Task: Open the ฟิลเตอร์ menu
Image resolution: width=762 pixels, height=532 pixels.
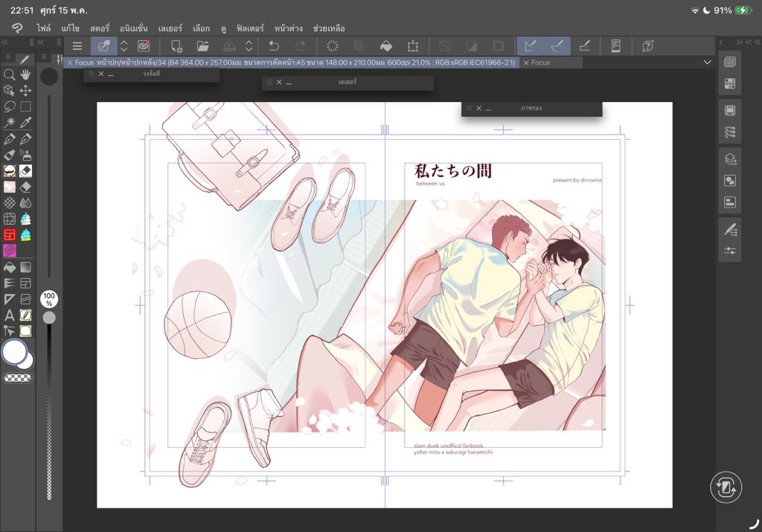Action: tap(250, 28)
